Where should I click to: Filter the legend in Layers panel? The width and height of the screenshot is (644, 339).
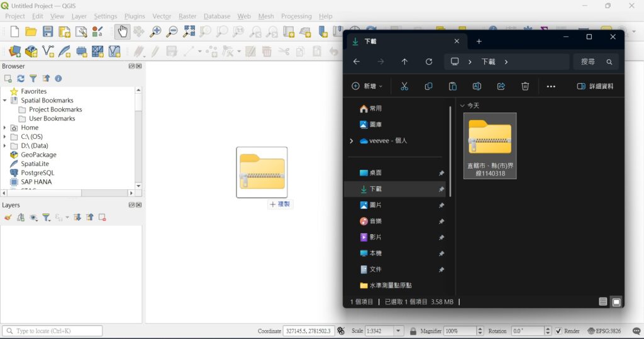pos(46,218)
